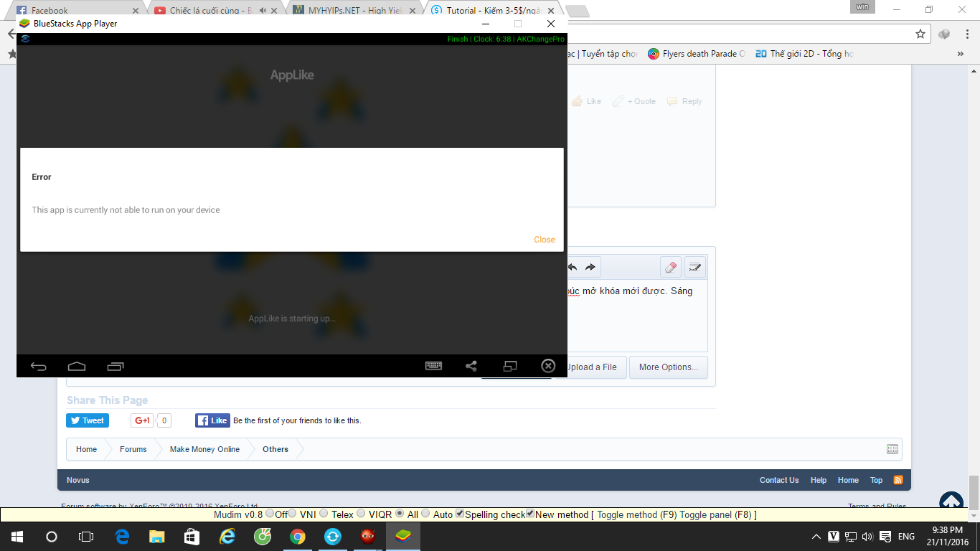Open Make Money Online breadcrumb
This screenshot has height=551, width=980.
204,449
